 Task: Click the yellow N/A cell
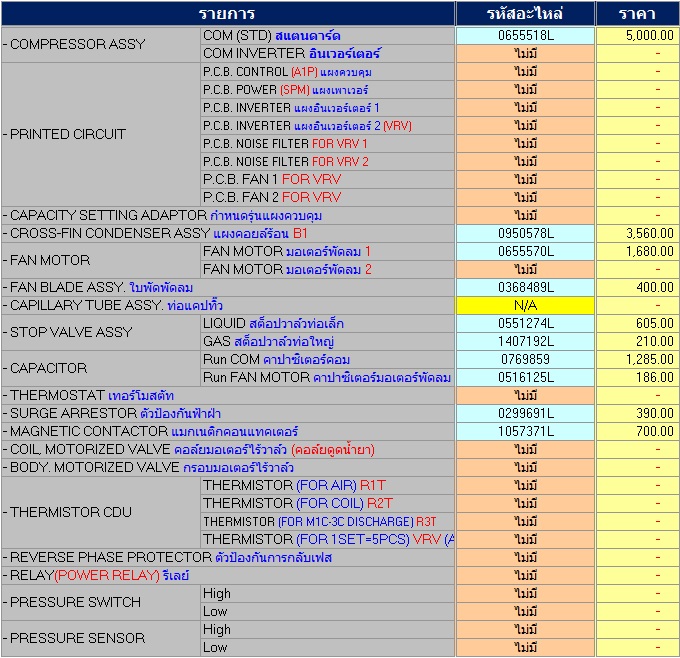point(525,306)
